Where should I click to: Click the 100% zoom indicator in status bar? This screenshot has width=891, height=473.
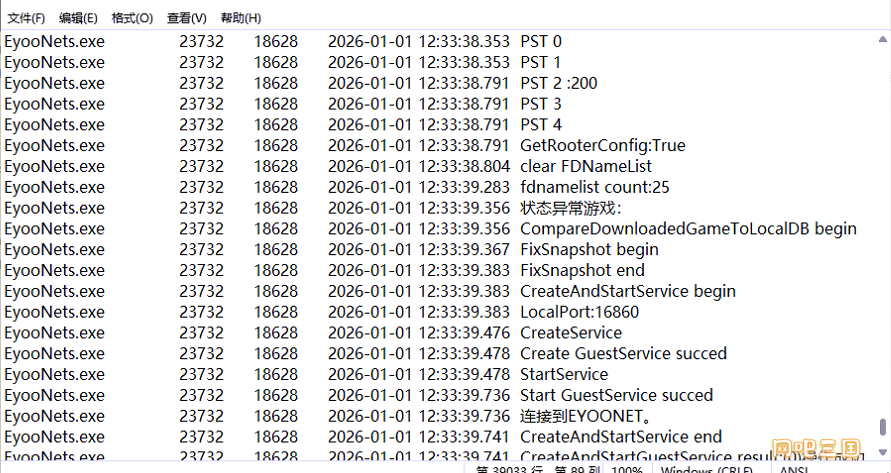(626, 468)
